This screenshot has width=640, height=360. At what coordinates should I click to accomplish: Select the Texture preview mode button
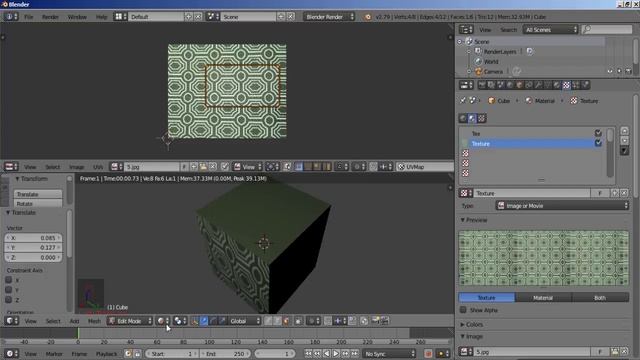point(487,298)
